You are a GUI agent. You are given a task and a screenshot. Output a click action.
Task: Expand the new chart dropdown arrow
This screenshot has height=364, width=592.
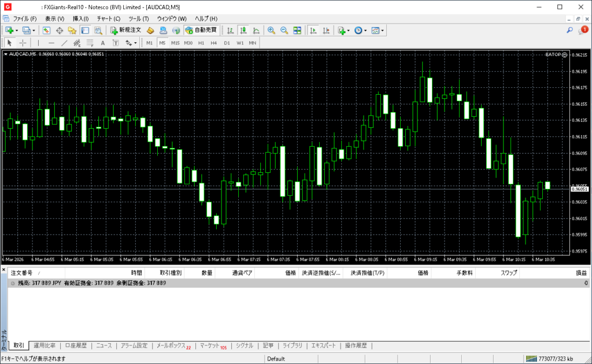[x=17, y=30]
